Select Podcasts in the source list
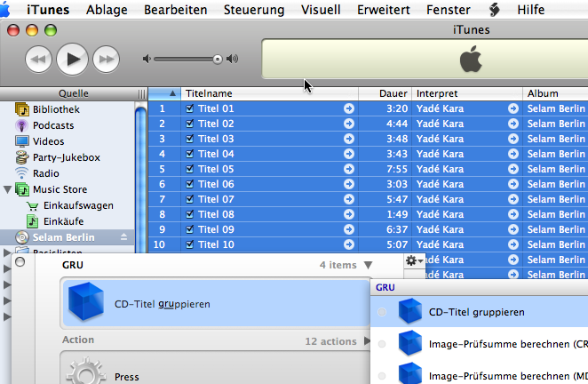The width and height of the screenshot is (588, 384). click(53, 125)
